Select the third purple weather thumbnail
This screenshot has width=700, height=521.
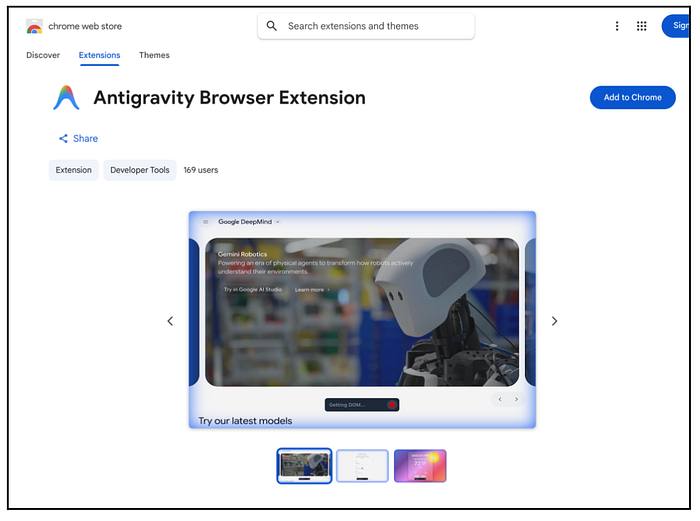pos(420,466)
